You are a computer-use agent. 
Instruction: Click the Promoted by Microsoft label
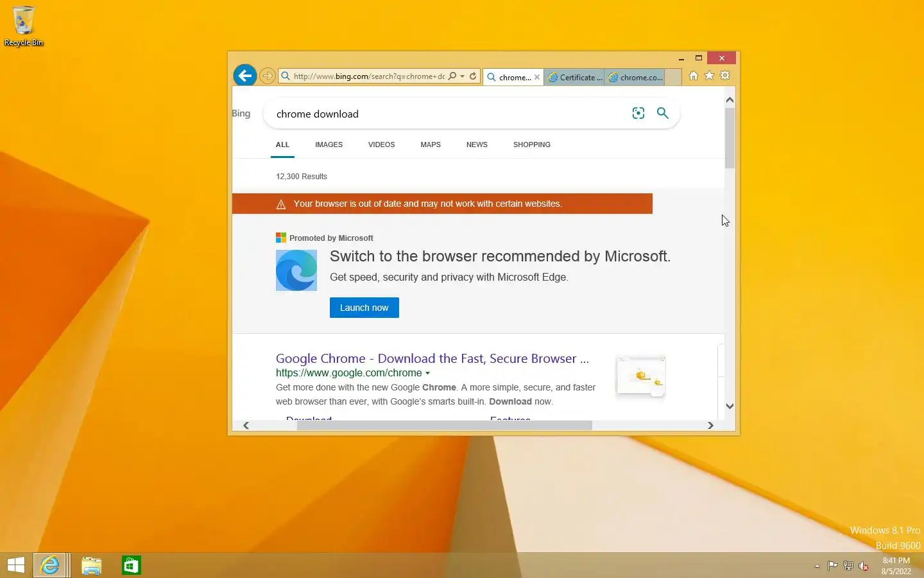[331, 238]
